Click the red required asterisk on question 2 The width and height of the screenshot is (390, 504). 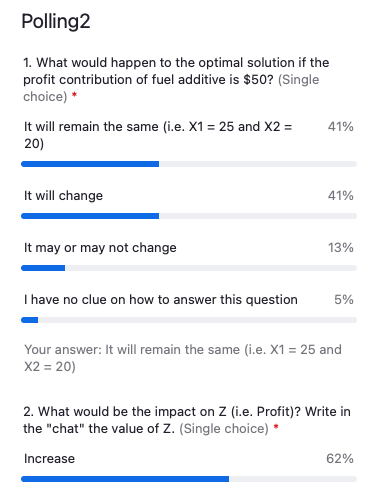pos(276,427)
